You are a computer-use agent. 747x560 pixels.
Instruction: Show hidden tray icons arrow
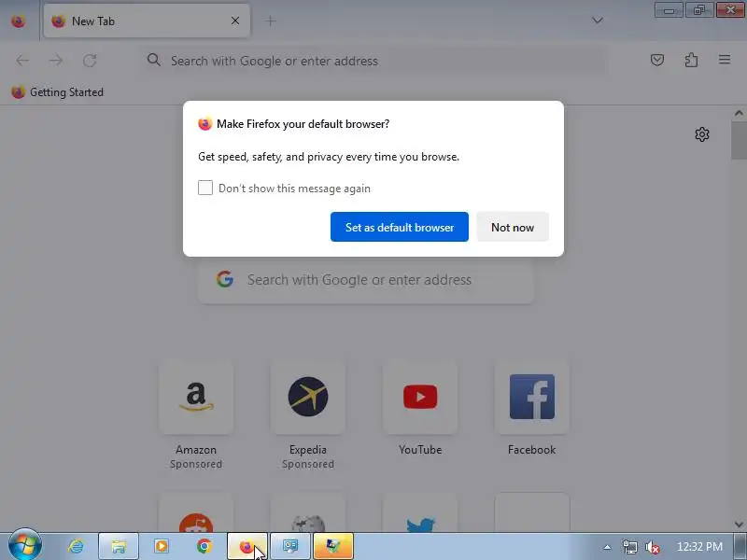(607, 547)
